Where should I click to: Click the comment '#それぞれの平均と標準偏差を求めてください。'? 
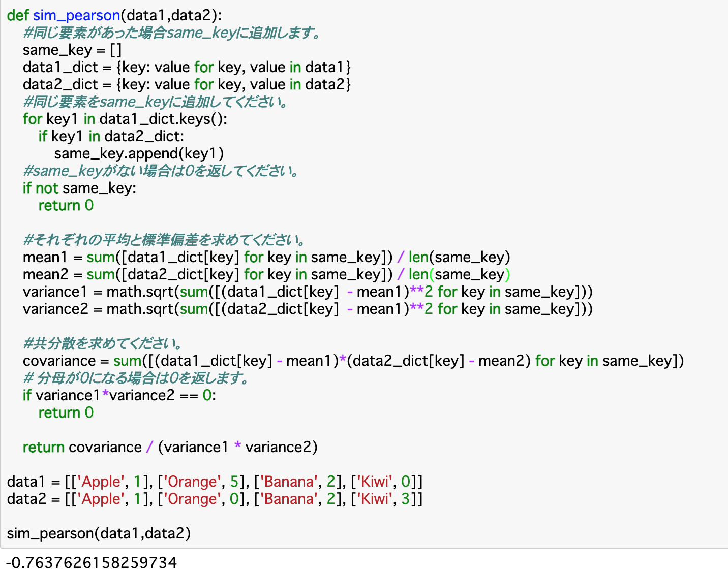(165, 240)
